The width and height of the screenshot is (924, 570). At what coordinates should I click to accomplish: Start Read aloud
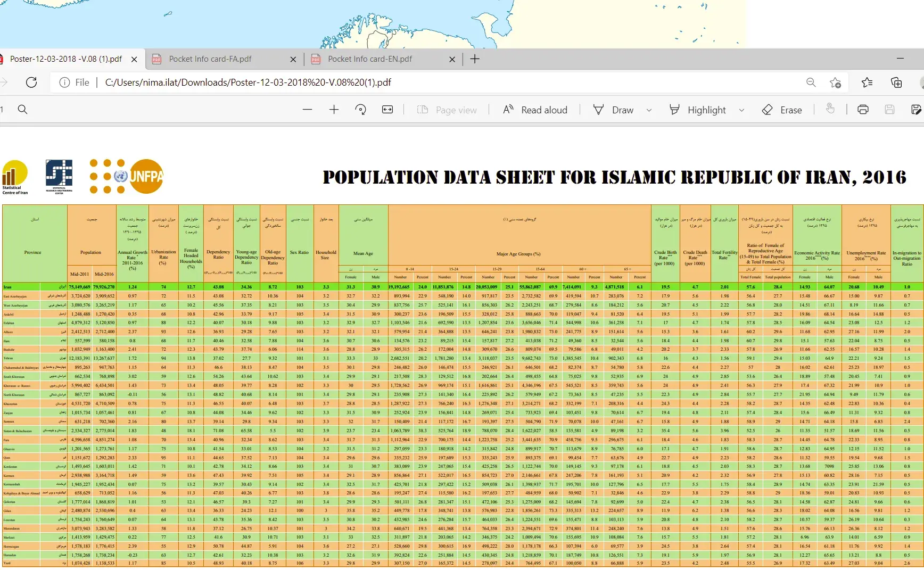[x=535, y=110]
